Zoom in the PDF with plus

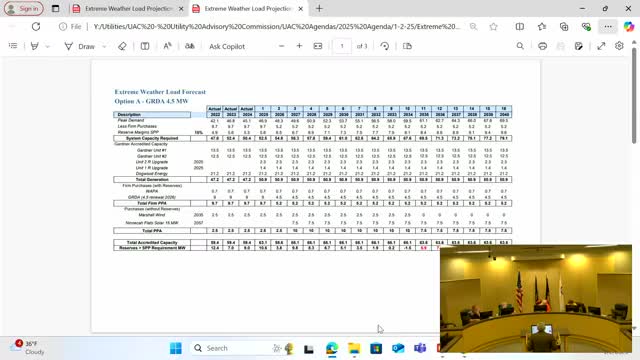pos(299,46)
